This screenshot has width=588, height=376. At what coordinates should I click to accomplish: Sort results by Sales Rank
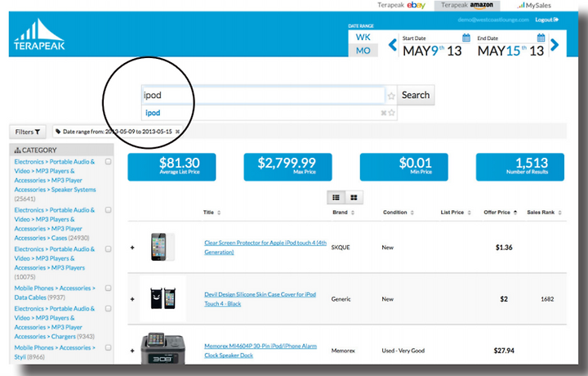[544, 213]
